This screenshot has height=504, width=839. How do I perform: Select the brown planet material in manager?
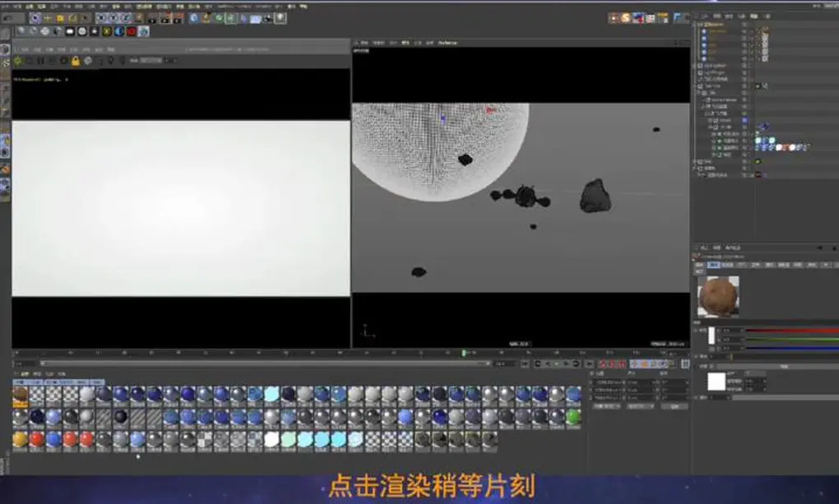click(21, 396)
